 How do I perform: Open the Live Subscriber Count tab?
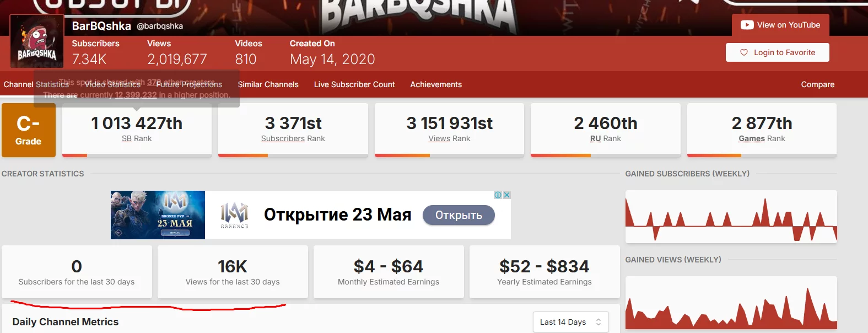click(x=354, y=84)
